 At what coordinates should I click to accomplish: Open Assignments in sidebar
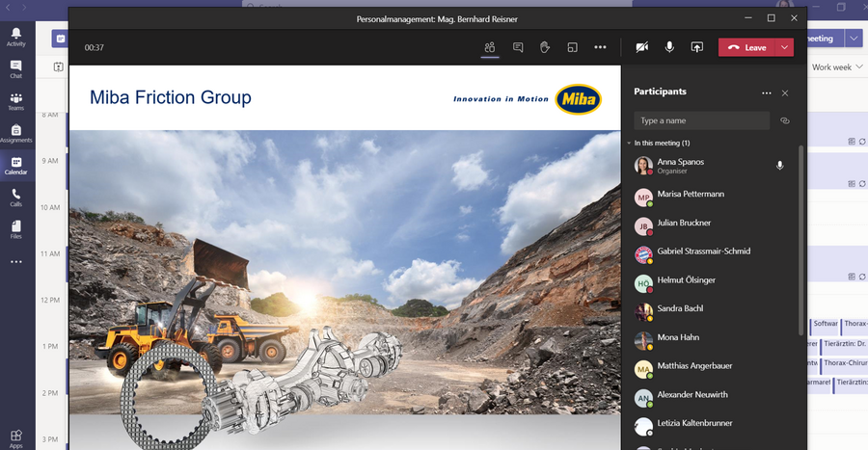[x=16, y=134]
